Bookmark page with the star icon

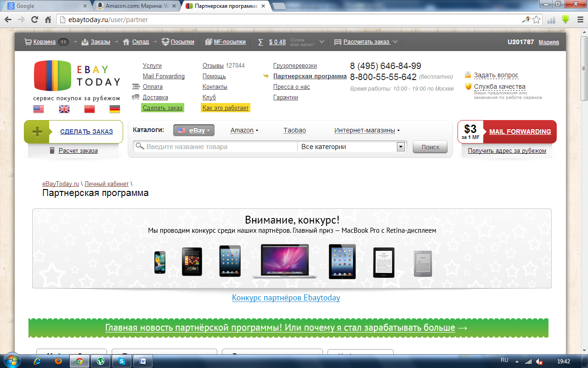[x=537, y=20]
